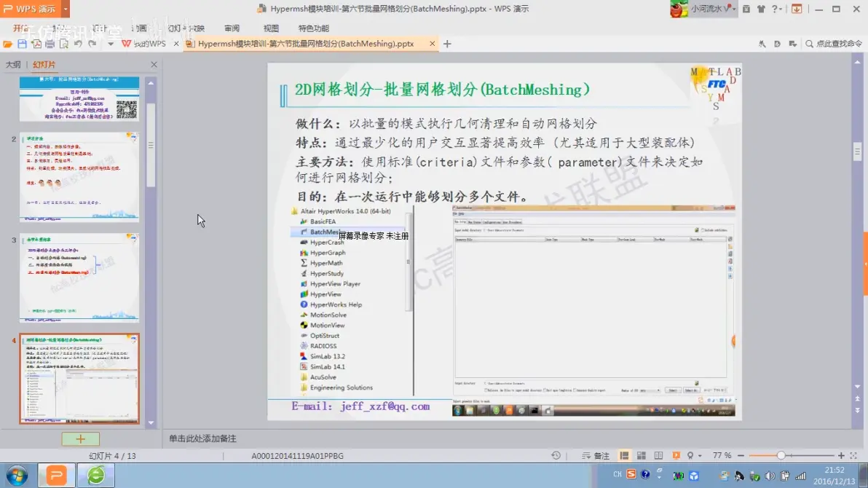The height and width of the screenshot is (488, 868).
Task: Add a new document tab with plus button
Action: [x=447, y=44]
